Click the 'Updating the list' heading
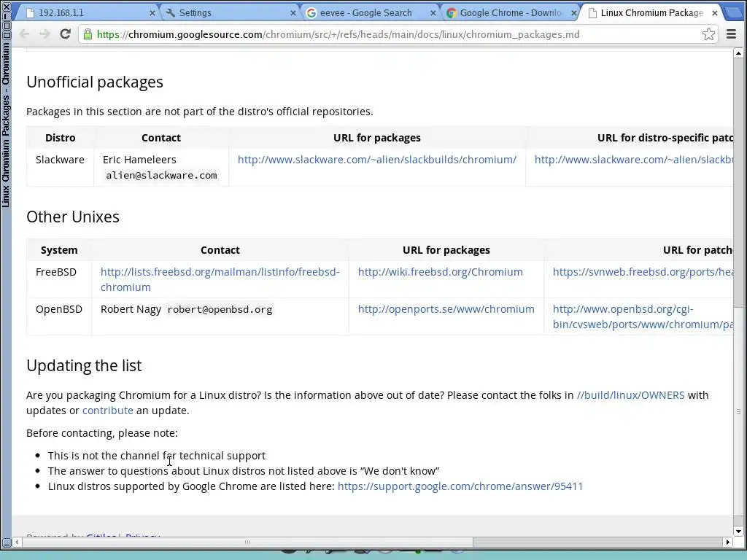 tap(84, 365)
